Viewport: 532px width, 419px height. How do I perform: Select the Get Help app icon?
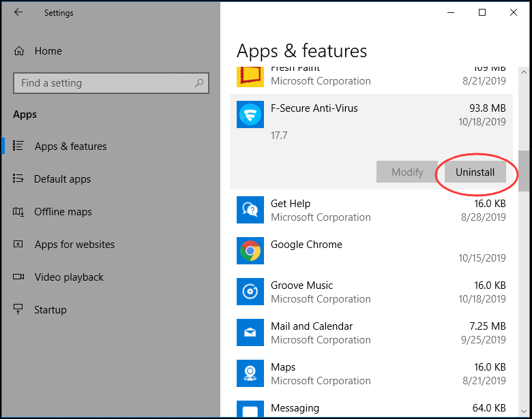250,210
